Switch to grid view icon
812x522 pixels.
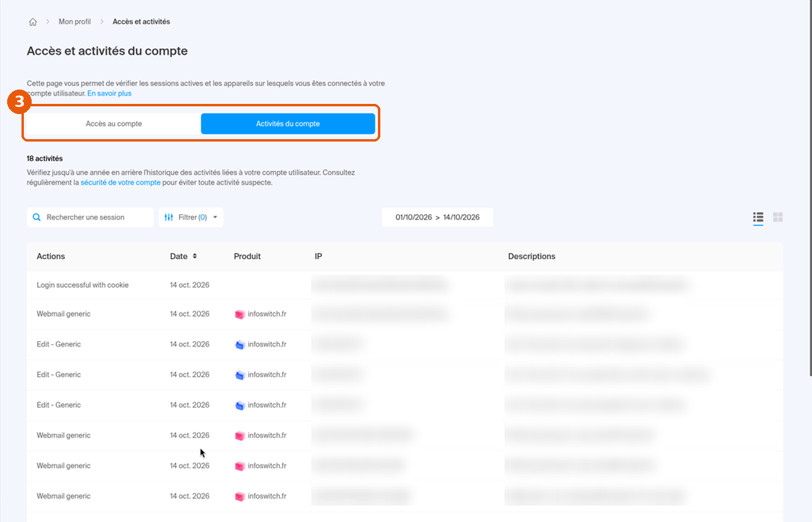coord(778,217)
